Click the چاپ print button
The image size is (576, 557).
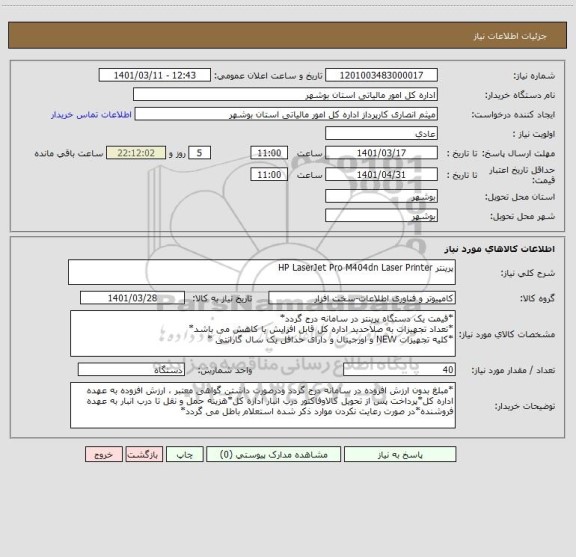(184, 454)
